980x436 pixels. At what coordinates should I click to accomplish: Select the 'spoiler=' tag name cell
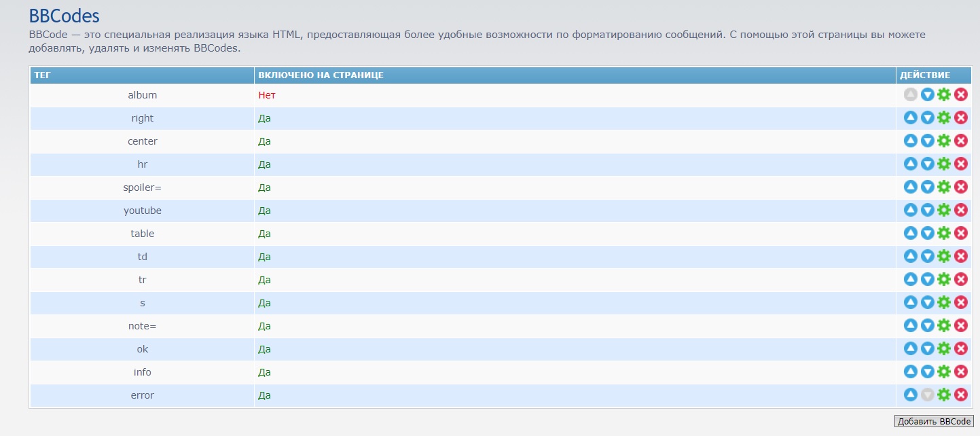(x=143, y=187)
